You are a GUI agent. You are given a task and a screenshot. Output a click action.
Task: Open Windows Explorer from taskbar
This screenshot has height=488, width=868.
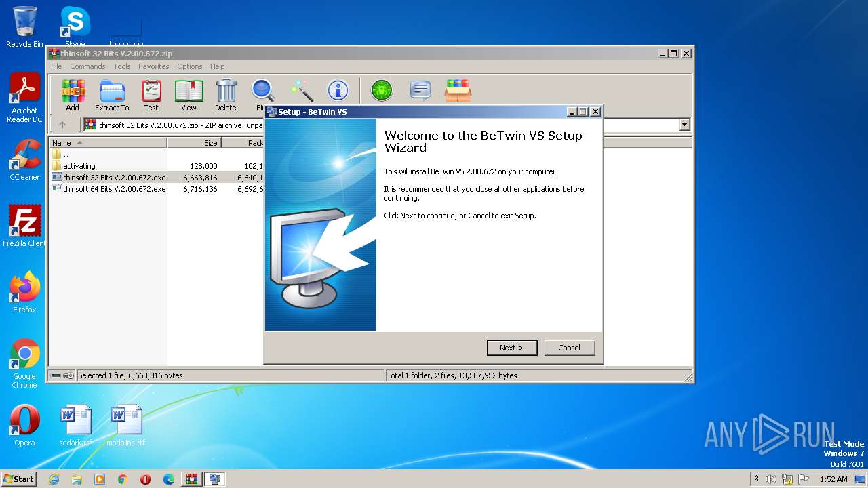77,479
